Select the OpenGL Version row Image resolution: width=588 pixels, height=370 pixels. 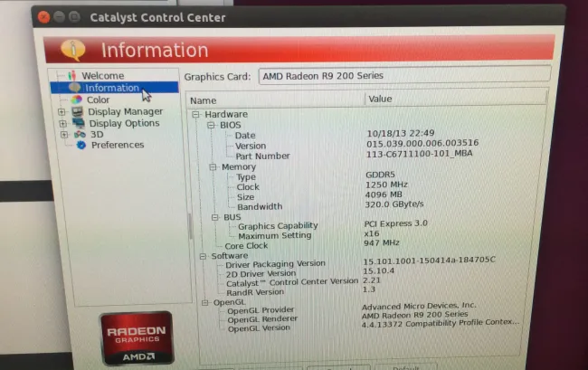(x=259, y=328)
